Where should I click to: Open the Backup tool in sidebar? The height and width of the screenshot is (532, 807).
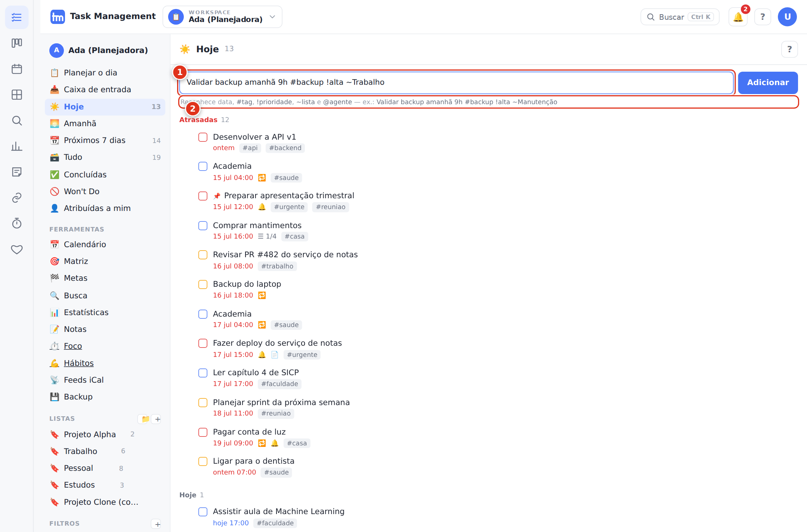[105, 397]
